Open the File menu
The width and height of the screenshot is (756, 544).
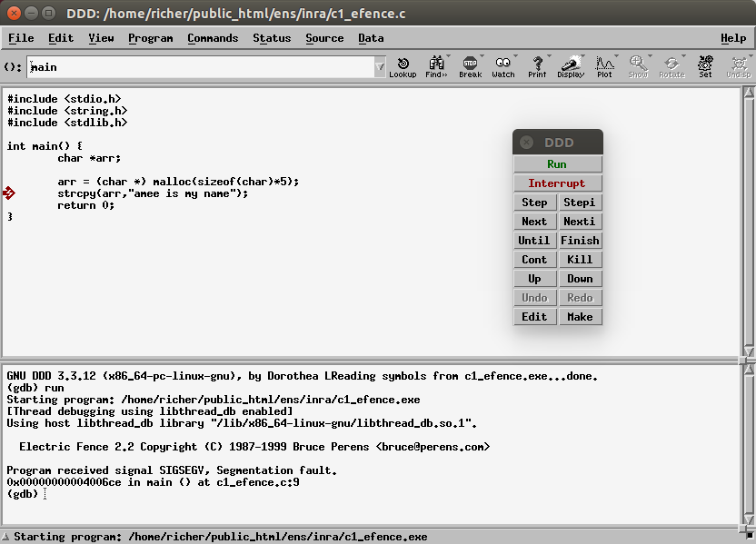[21, 38]
